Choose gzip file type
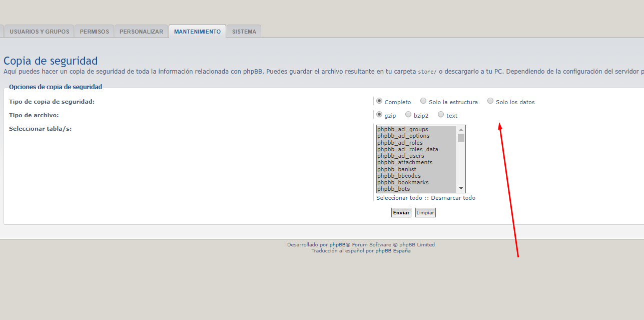Screen dimensions: 644x320 point(379,115)
